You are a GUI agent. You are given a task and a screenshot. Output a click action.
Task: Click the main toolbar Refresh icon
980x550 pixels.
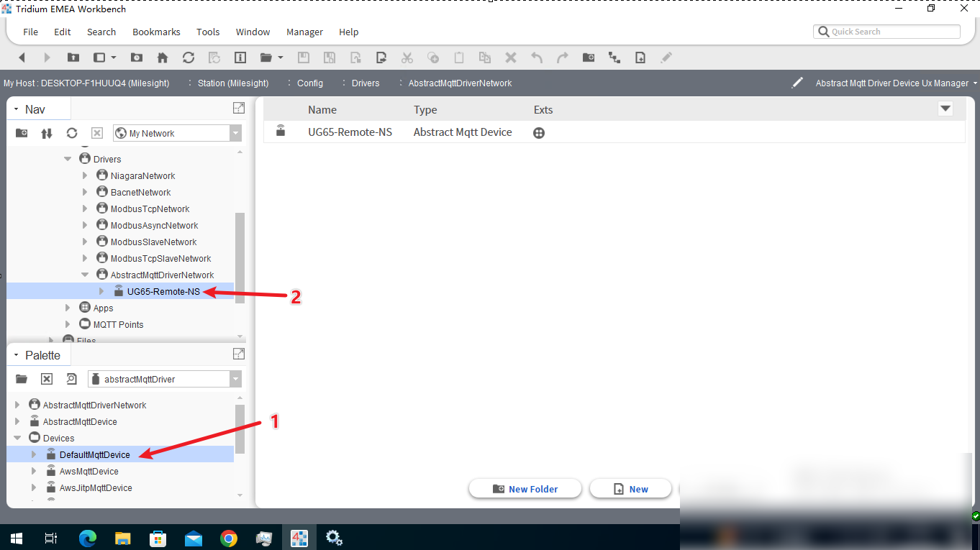189,58
